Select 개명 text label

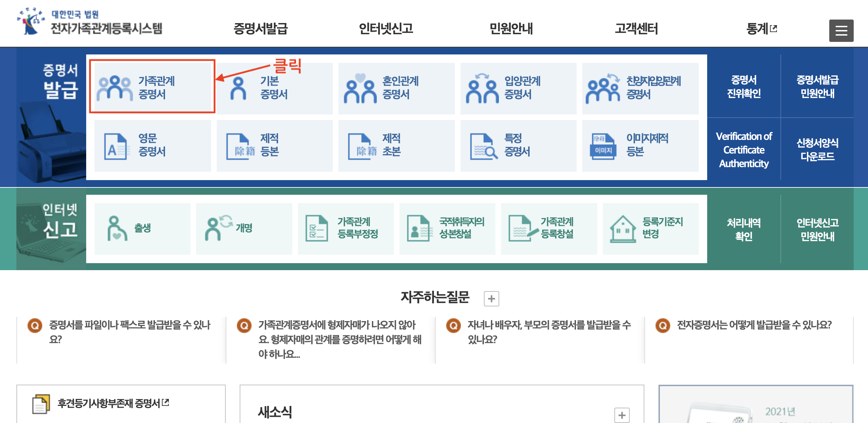(244, 228)
